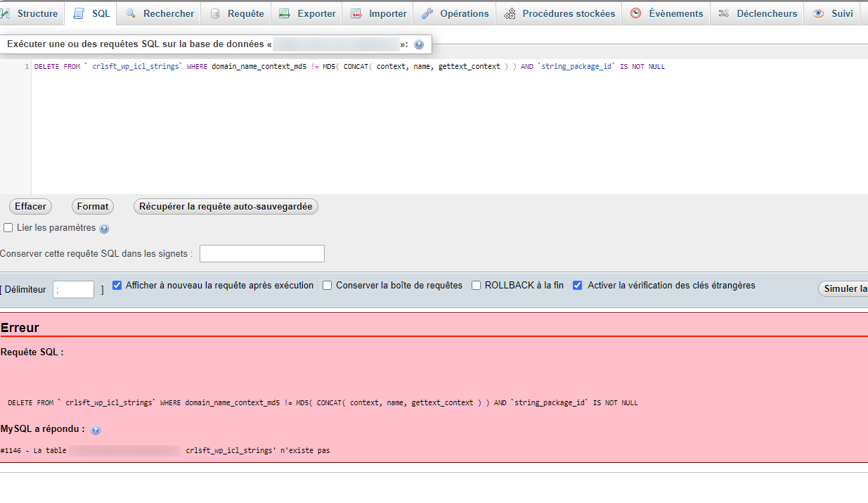Click Récupérer la requête auto-sauvegardée button
Image resolution: width=868 pixels, height=503 pixels.
(x=226, y=207)
